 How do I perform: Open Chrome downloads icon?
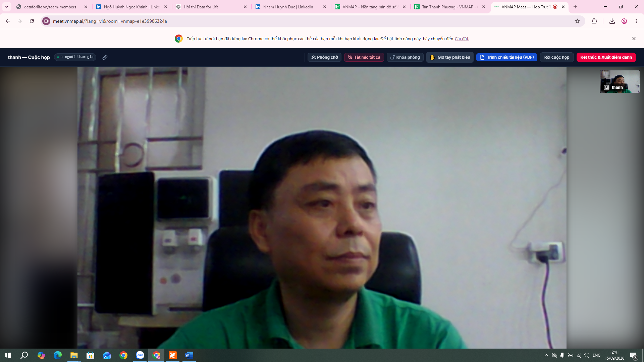pyautogui.click(x=612, y=21)
